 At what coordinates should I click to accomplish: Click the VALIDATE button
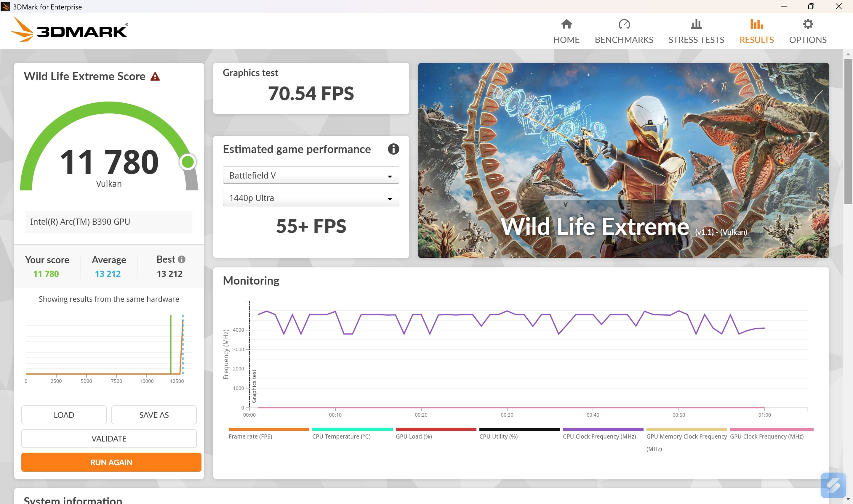pyautogui.click(x=109, y=439)
